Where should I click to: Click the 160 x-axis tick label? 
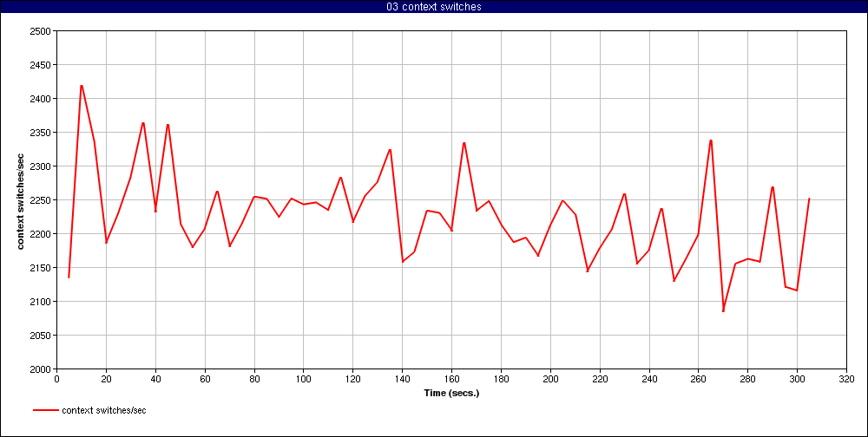(x=451, y=379)
